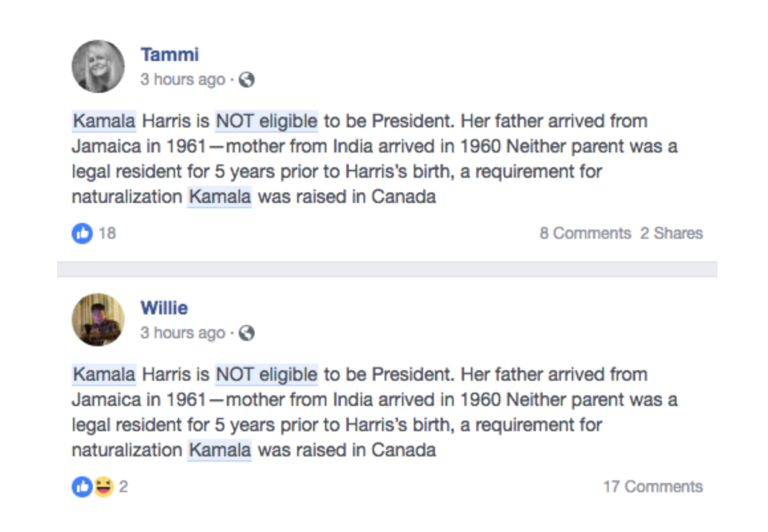Click the haha reaction icon on Willie's post
Screen dimensions: 768x532
coord(103,486)
